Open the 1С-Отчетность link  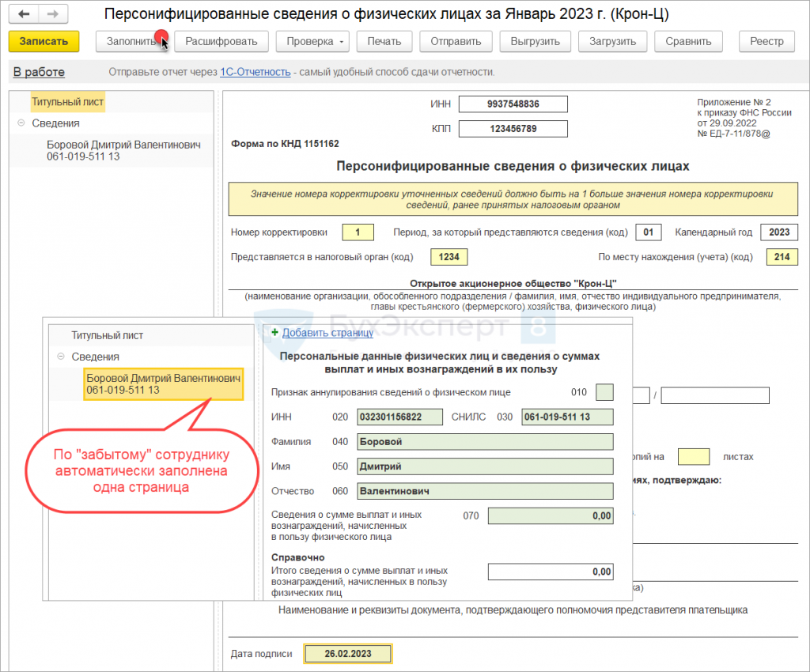[255, 72]
